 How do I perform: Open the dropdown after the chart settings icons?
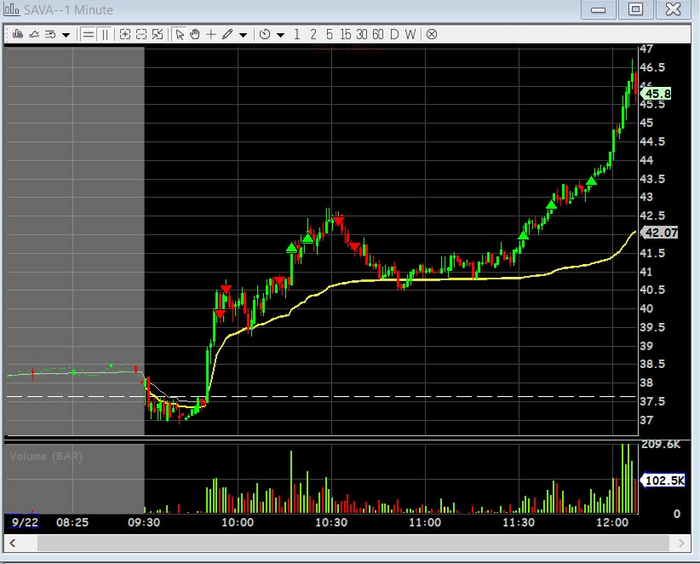tap(66, 34)
